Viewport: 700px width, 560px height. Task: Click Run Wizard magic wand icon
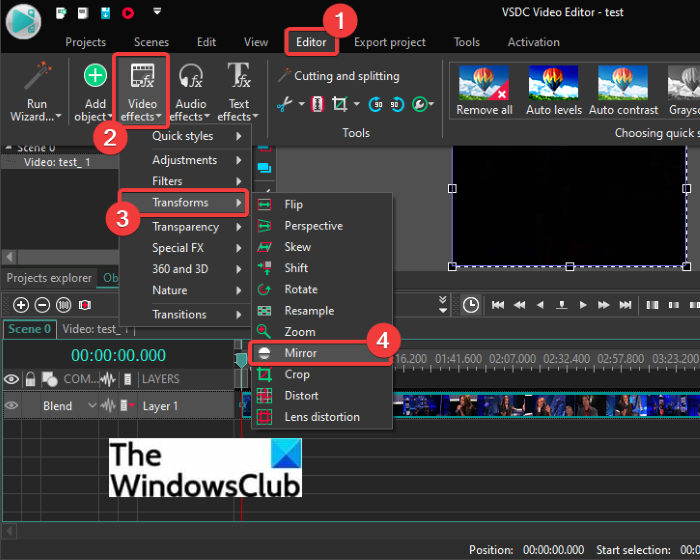[38, 76]
